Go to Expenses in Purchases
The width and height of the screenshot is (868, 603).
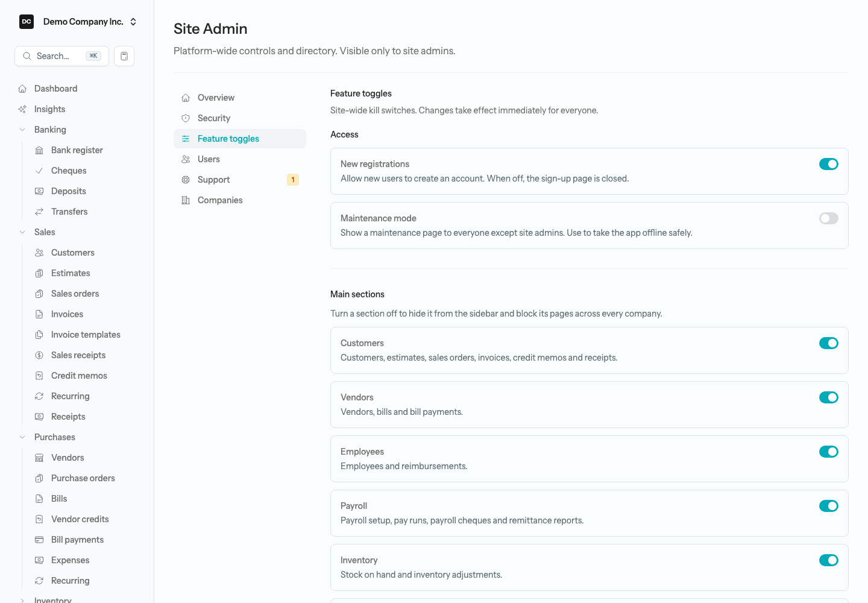tap(84, 560)
